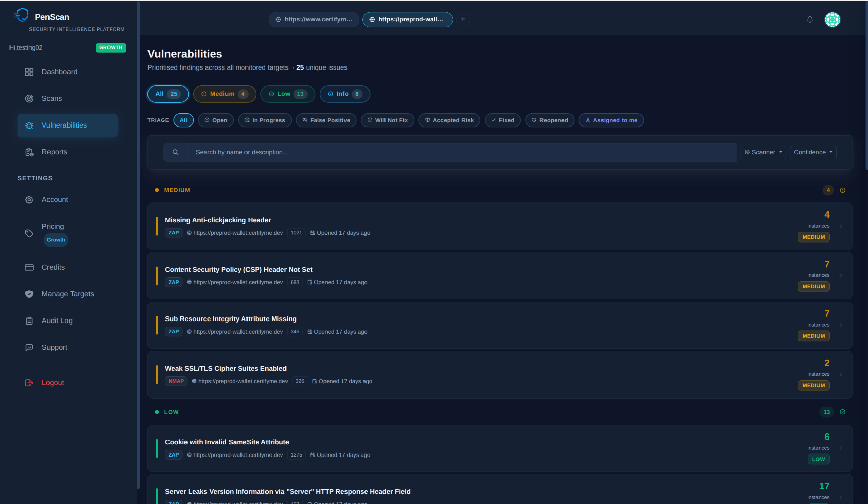Switch to https://preprod-wall... target tab

[x=408, y=20]
